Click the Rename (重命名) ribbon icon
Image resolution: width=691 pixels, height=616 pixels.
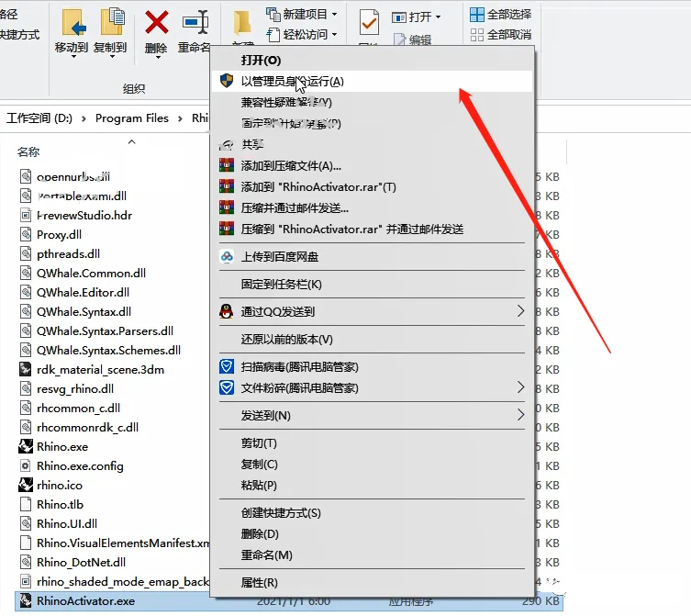(x=195, y=22)
